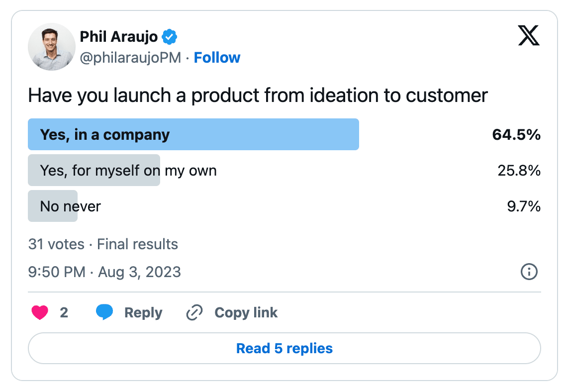Screen dimensions: 567x392
Task: Click the 64.5% result percentage
Action: pos(516,134)
